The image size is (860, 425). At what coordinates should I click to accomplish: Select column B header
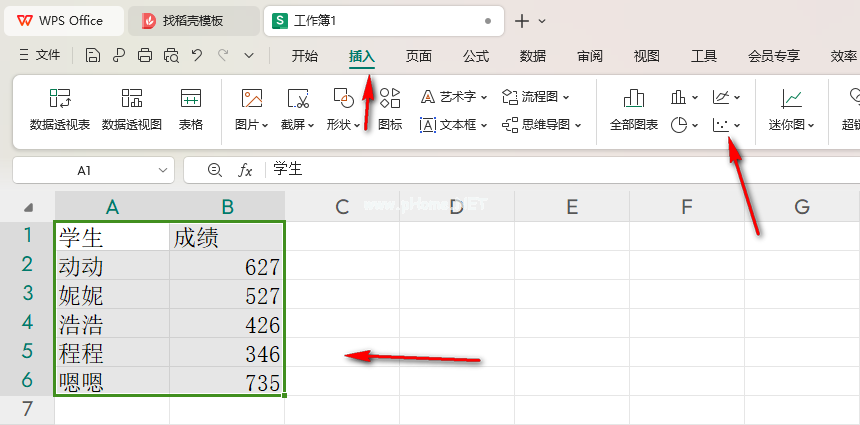pos(227,207)
